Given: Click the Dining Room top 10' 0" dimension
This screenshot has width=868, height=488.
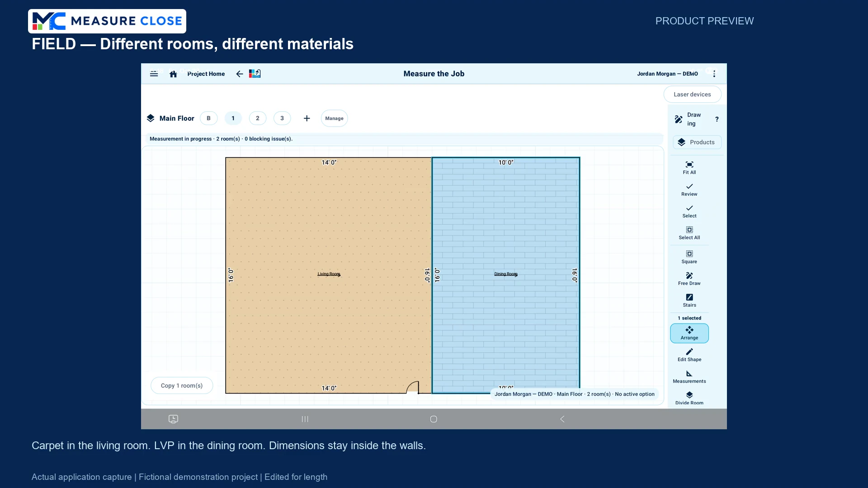Looking at the screenshot, I should tap(506, 162).
